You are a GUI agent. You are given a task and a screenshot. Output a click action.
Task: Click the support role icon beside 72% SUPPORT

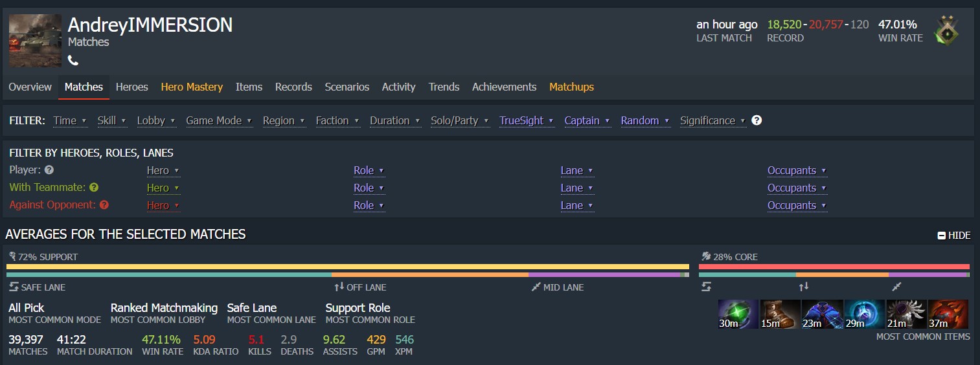12,257
